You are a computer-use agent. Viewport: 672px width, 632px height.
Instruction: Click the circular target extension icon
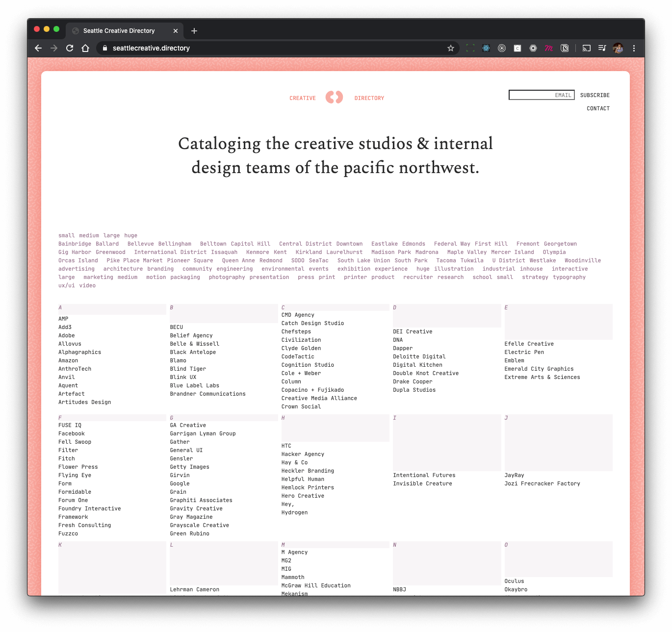(x=502, y=48)
